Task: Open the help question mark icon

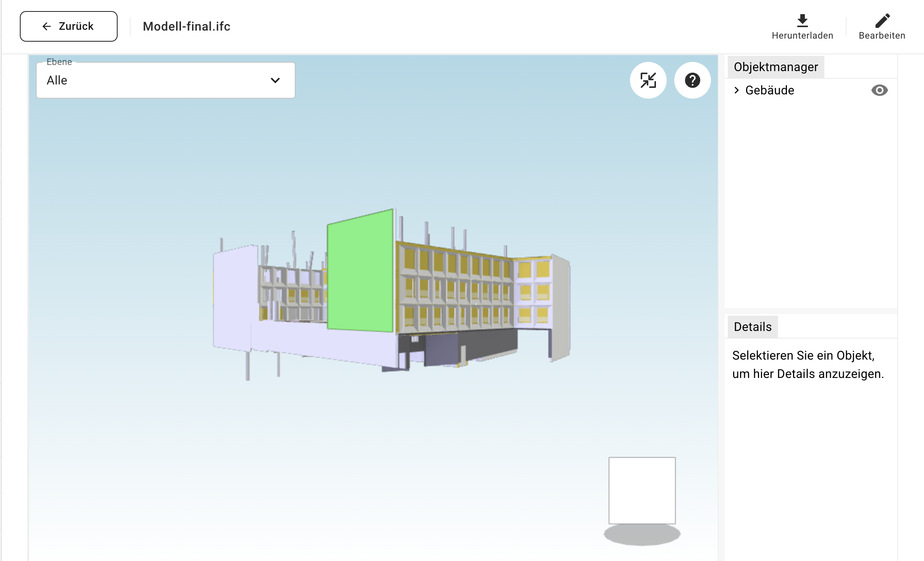Action: click(692, 80)
